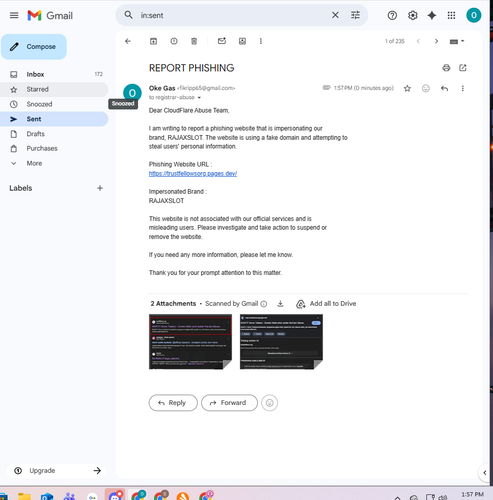
Task: Open the Sent folder
Action: [54, 119]
